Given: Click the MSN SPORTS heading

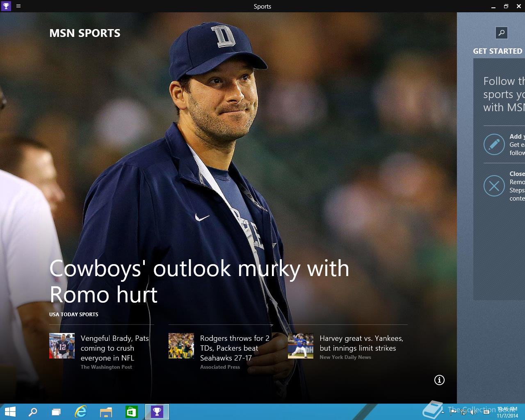Looking at the screenshot, I should (x=85, y=33).
